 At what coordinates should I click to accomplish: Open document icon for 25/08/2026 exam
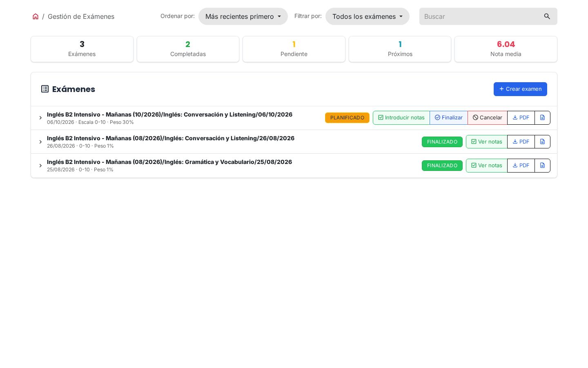[542, 165]
